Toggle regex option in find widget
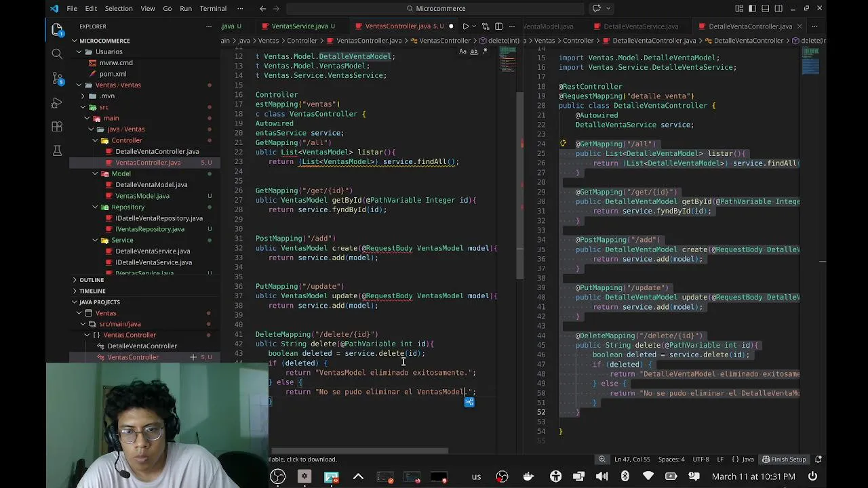Viewport: 868px width, 488px height. (x=484, y=52)
